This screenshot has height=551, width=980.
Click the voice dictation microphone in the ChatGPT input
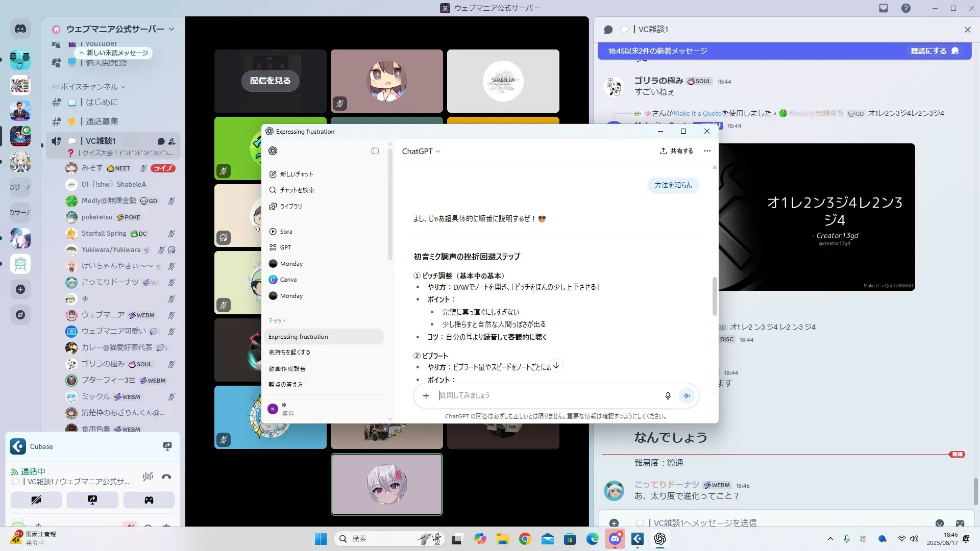coord(668,396)
